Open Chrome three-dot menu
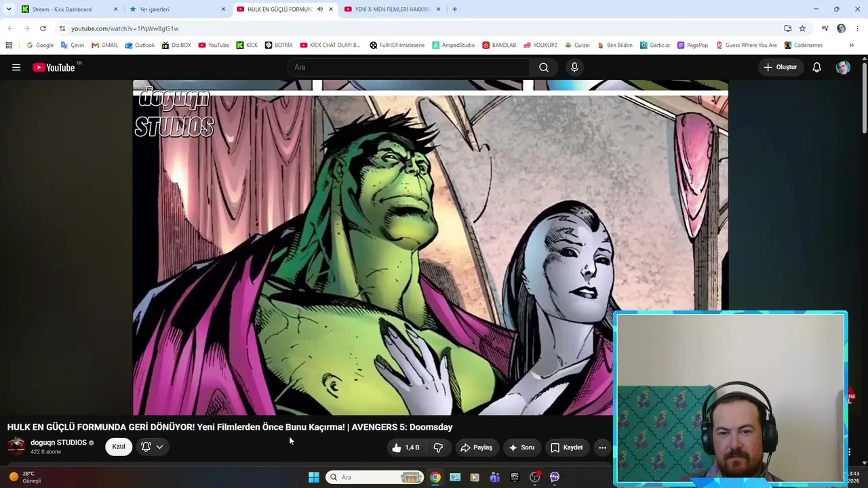The width and height of the screenshot is (868, 488). (858, 28)
